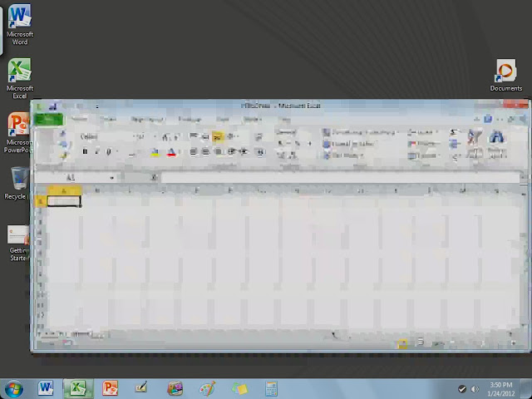Center cell text horizontally
This screenshot has width=532, height=399.
point(205,151)
